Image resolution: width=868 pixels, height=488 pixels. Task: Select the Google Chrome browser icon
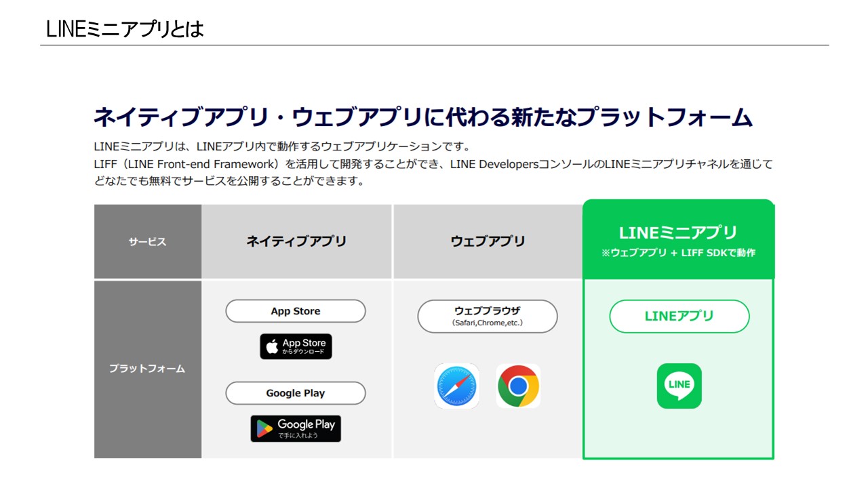518,386
